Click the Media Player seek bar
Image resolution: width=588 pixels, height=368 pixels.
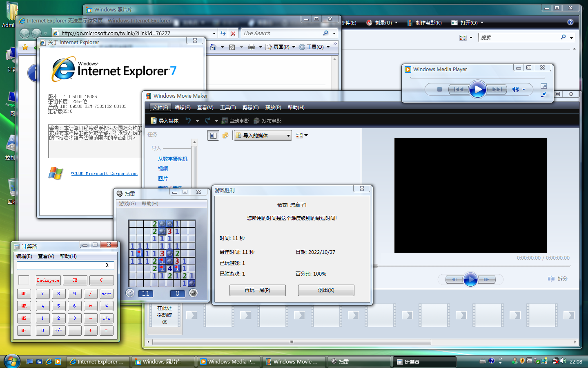477,78
